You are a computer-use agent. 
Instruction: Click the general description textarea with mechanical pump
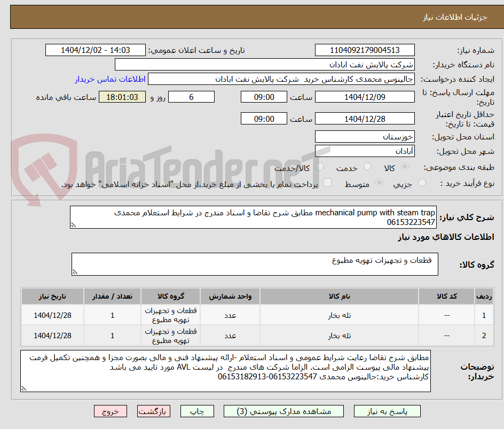click(253, 217)
